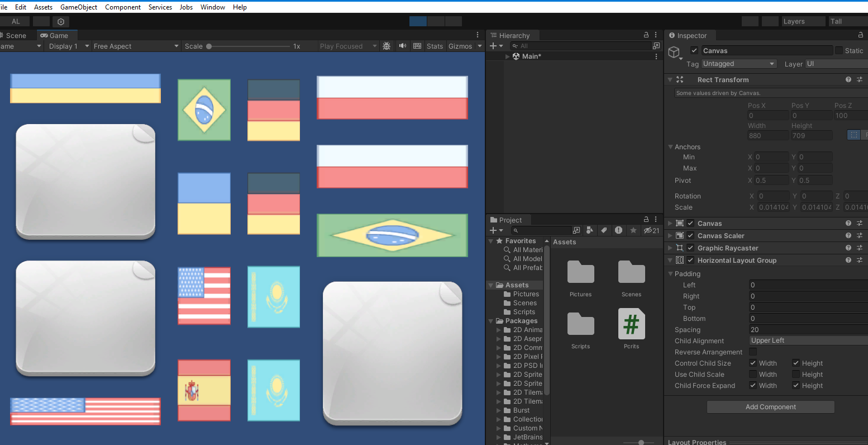868x445 pixels.
Task: Lock the Hierarchy panel with padlock icon
Action: tap(646, 35)
